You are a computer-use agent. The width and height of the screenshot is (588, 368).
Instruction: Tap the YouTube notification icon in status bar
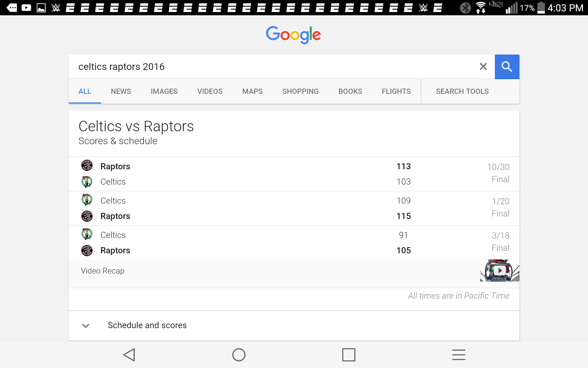pyautogui.click(x=26, y=8)
